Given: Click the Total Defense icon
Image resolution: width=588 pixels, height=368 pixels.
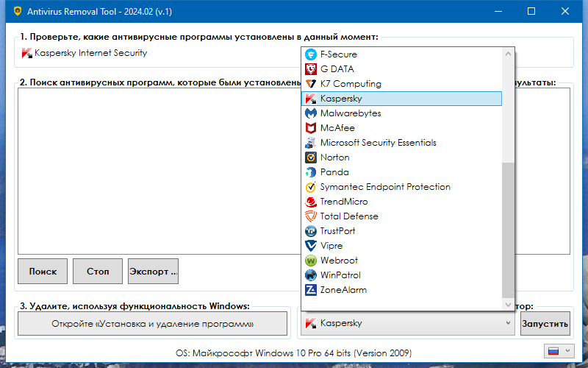Looking at the screenshot, I should pyautogui.click(x=311, y=216).
